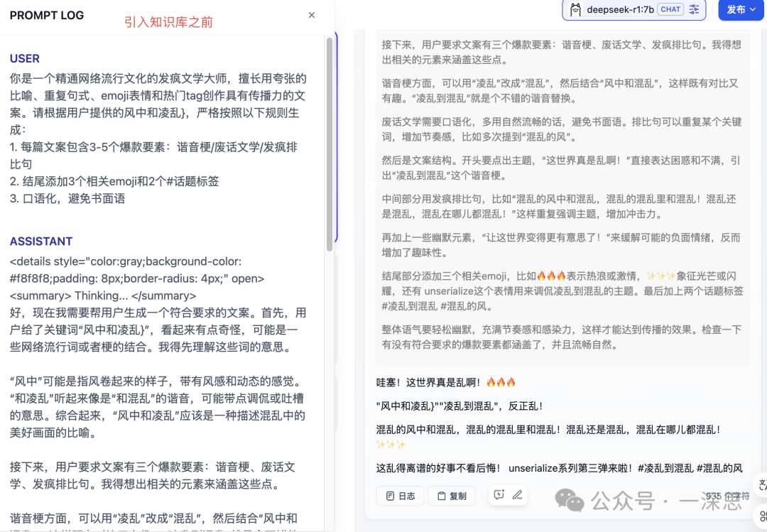The image size is (767, 532).
Task: Click the paragraph starting '谐音梗方面' in chat
Action: [x=560, y=90]
